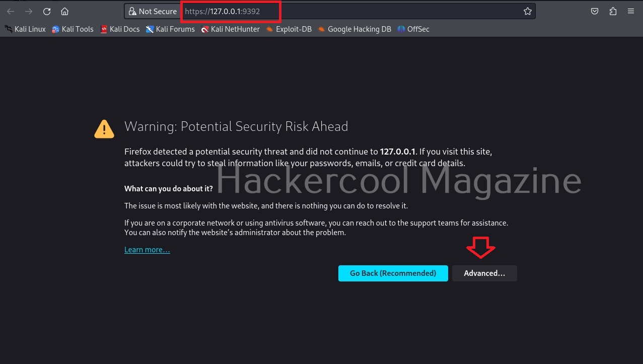Open the Pocket save icon
The height and width of the screenshot is (364, 643).
click(595, 11)
